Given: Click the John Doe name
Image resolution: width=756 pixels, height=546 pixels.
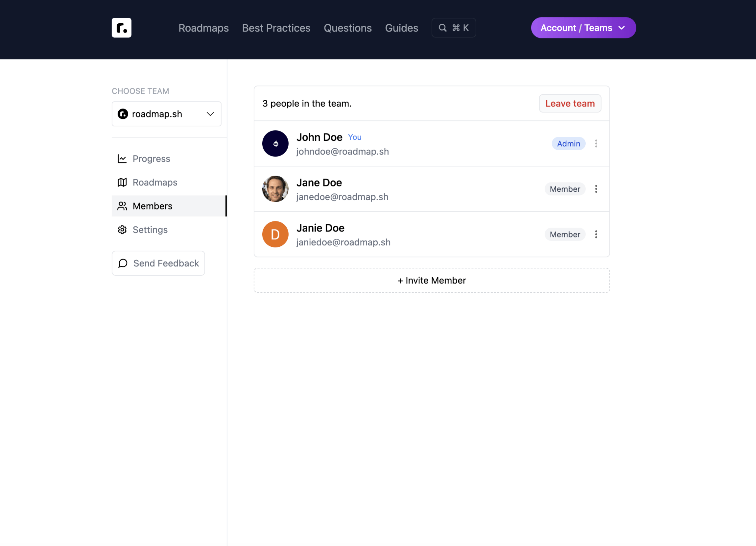Looking at the screenshot, I should tap(319, 137).
